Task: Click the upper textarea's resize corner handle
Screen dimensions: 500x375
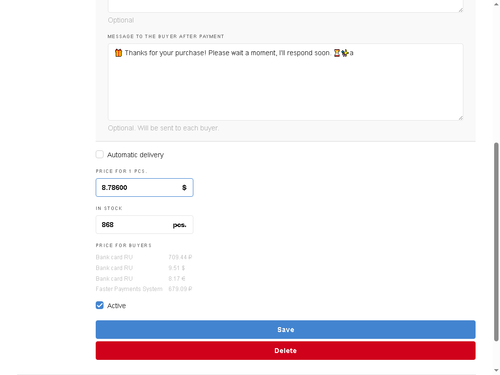Action: pos(460,10)
